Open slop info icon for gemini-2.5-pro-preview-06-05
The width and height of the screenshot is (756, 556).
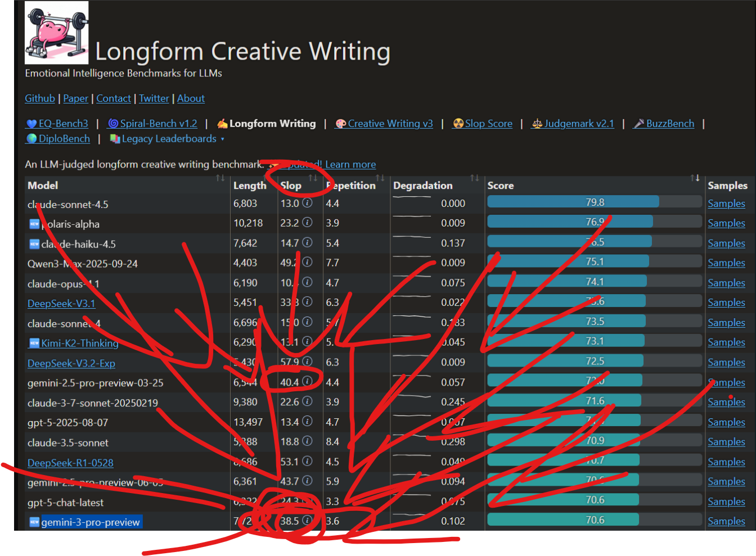point(307,481)
